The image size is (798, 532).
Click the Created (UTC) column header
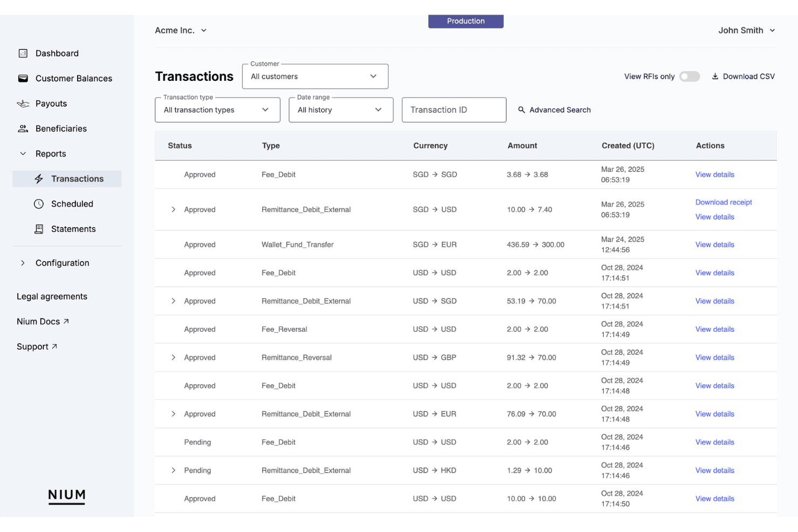628,146
